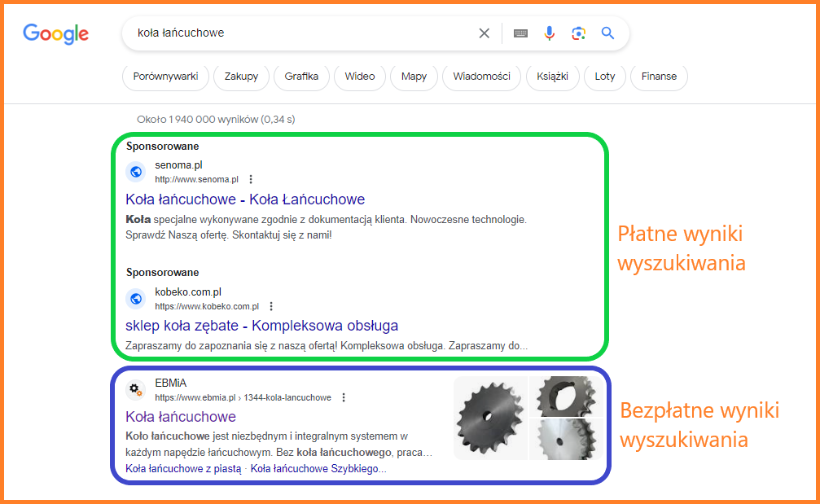
Task: Click the Google voice search microphone icon
Action: (x=549, y=33)
